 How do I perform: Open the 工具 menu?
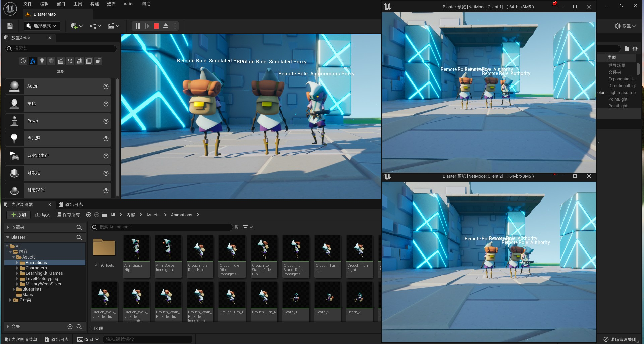point(78,4)
